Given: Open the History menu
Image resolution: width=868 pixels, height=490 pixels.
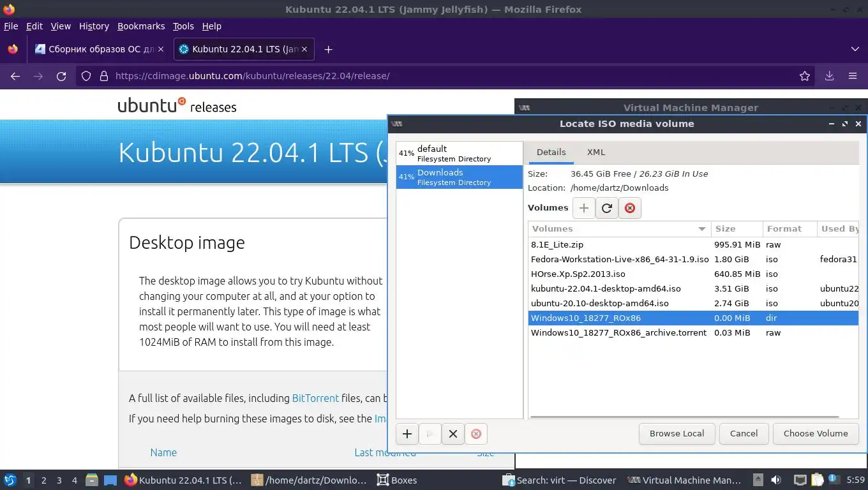Looking at the screenshot, I should click(x=94, y=26).
